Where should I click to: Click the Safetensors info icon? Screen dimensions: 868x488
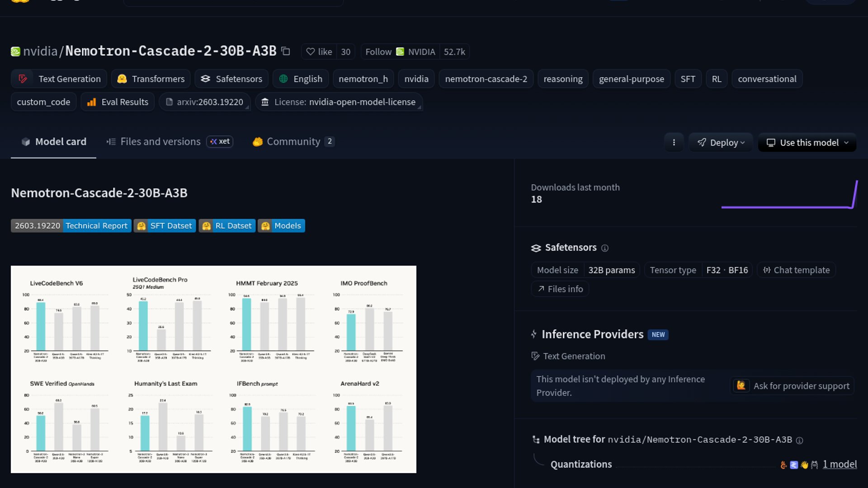point(605,248)
